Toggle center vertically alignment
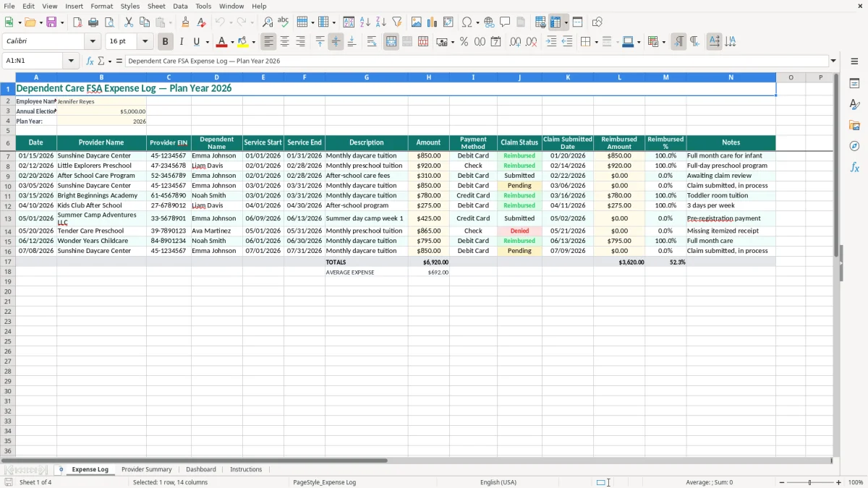868x488 pixels. click(x=336, y=42)
